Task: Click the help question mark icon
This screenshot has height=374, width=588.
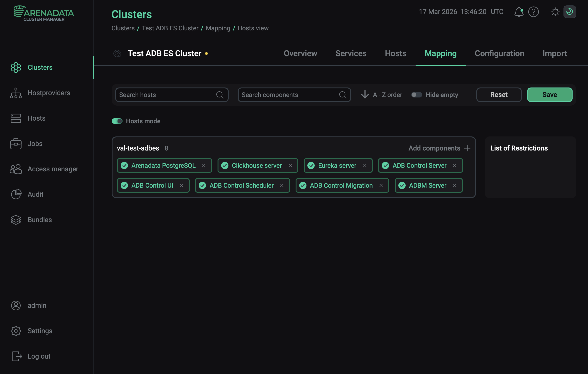Action: 534,12
